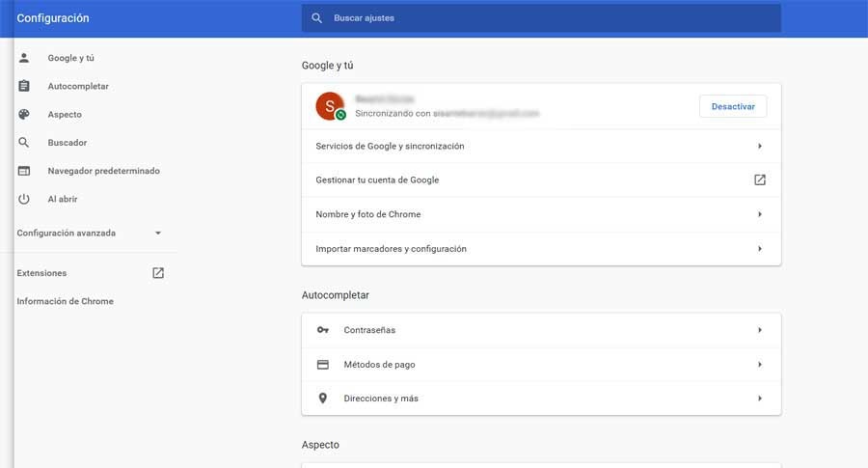
Task: Open the arrow for Servicios de Google y sincronización
Action: (x=760, y=146)
